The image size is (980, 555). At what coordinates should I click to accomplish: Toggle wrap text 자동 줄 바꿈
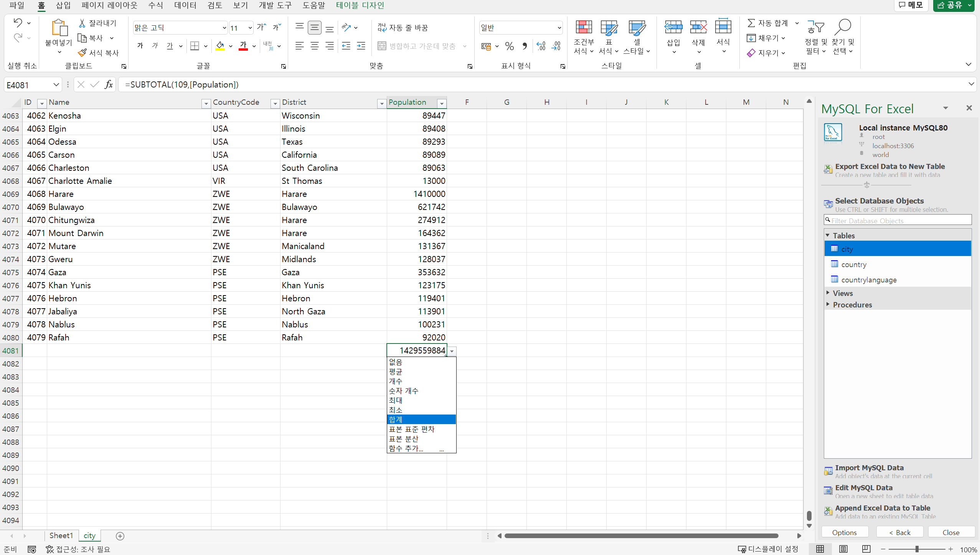click(x=403, y=28)
